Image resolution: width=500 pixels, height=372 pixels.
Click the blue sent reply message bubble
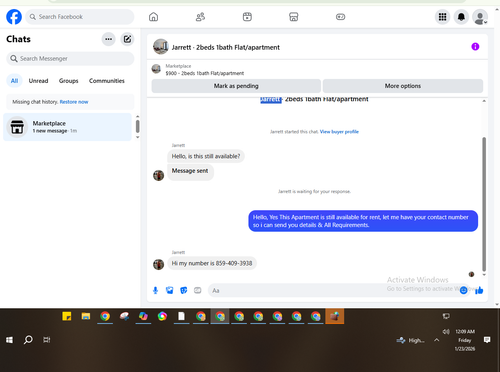coord(363,221)
